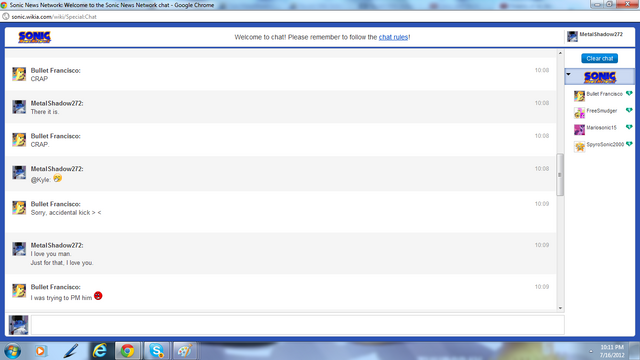Click the green moderator badge beside Bullet Francisco
This screenshot has height=360, width=640.
tap(629, 93)
